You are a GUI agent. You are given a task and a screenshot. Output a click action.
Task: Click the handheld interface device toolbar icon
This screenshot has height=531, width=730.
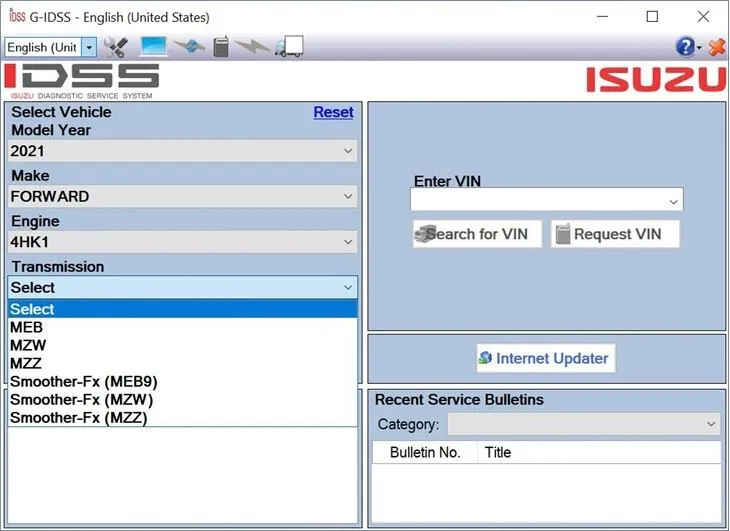221,47
